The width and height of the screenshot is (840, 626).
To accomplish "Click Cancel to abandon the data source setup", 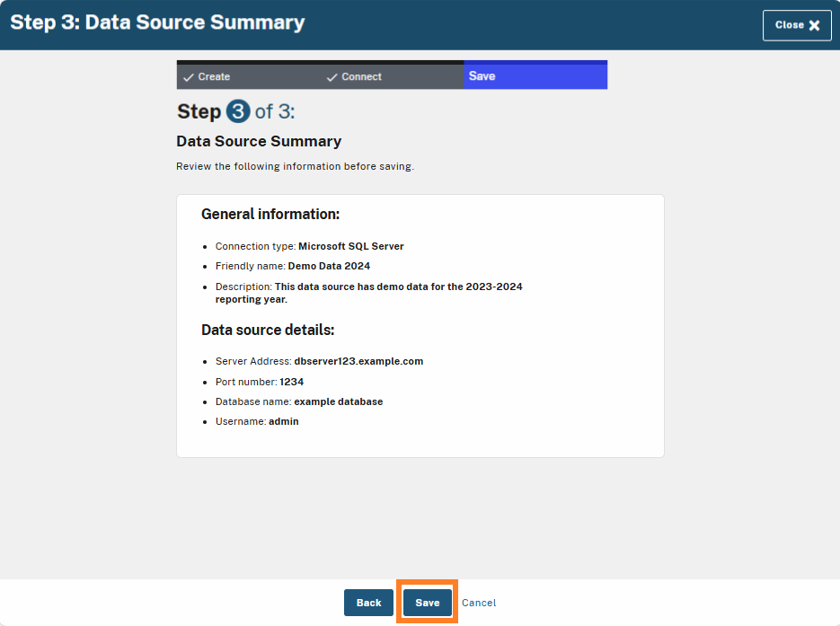I will pyautogui.click(x=478, y=603).
